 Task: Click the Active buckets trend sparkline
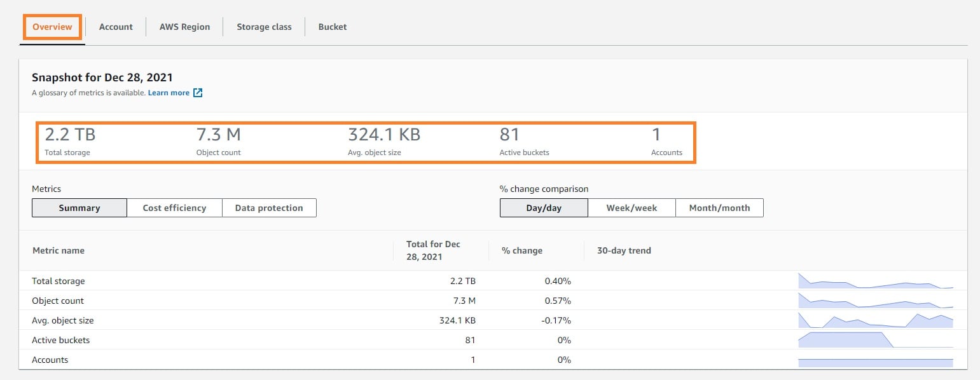pyautogui.click(x=875, y=340)
